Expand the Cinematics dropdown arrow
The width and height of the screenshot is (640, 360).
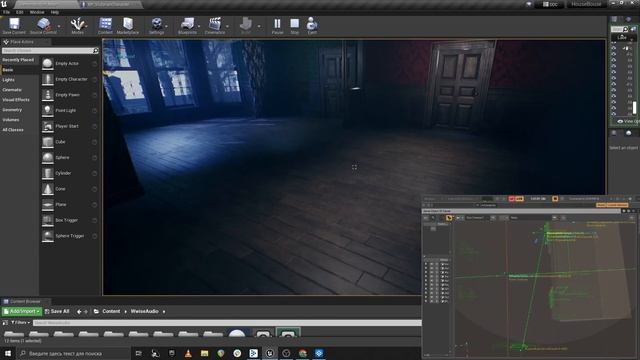click(x=227, y=26)
